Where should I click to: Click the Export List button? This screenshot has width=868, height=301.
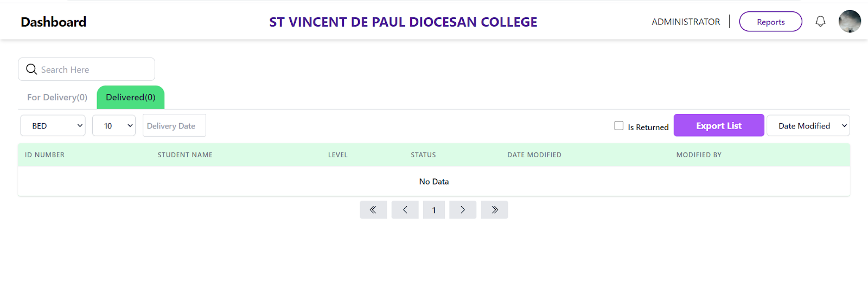(x=719, y=126)
